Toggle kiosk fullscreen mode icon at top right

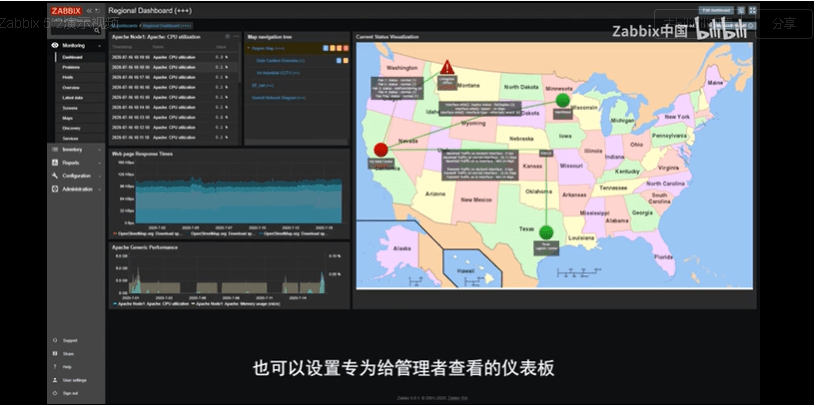coord(752,10)
